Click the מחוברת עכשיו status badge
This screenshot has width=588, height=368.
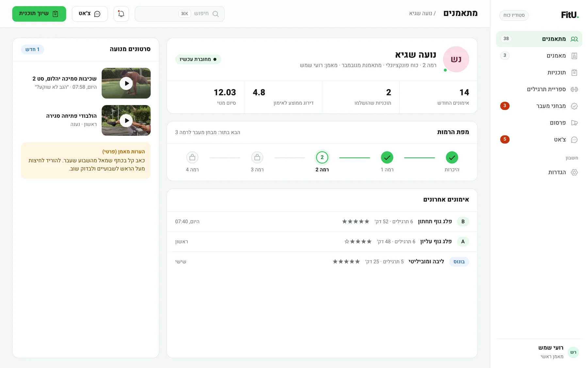[x=198, y=59]
